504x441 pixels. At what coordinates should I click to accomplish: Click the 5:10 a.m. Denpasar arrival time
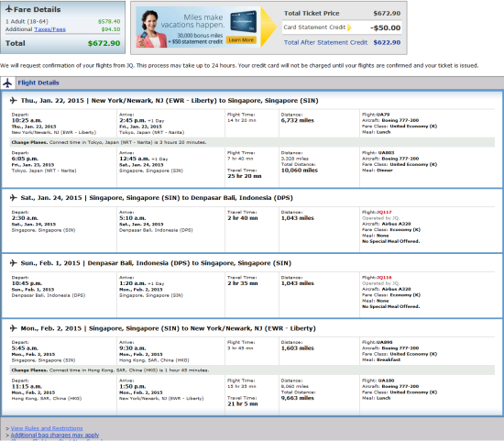click(x=133, y=218)
